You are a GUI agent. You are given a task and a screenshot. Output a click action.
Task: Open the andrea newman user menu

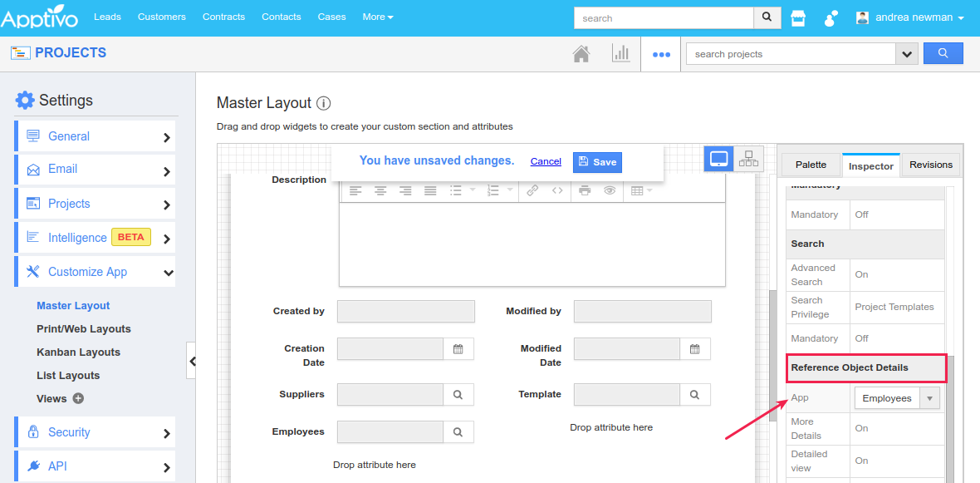tap(909, 17)
